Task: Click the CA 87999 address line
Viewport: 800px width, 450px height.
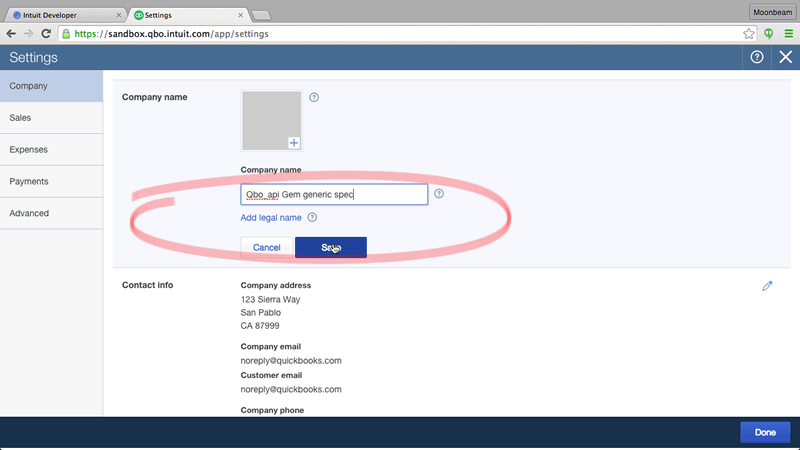Action: [260, 326]
